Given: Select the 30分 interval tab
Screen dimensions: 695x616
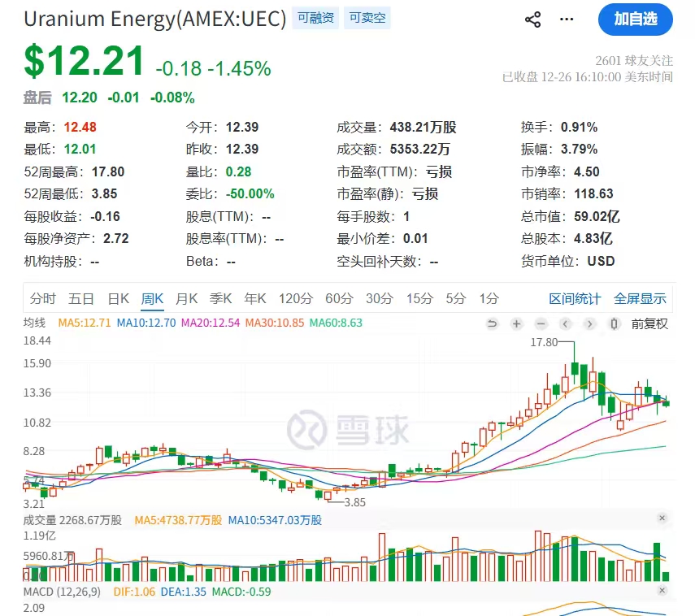Looking at the screenshot, I should tap(380, 299).
